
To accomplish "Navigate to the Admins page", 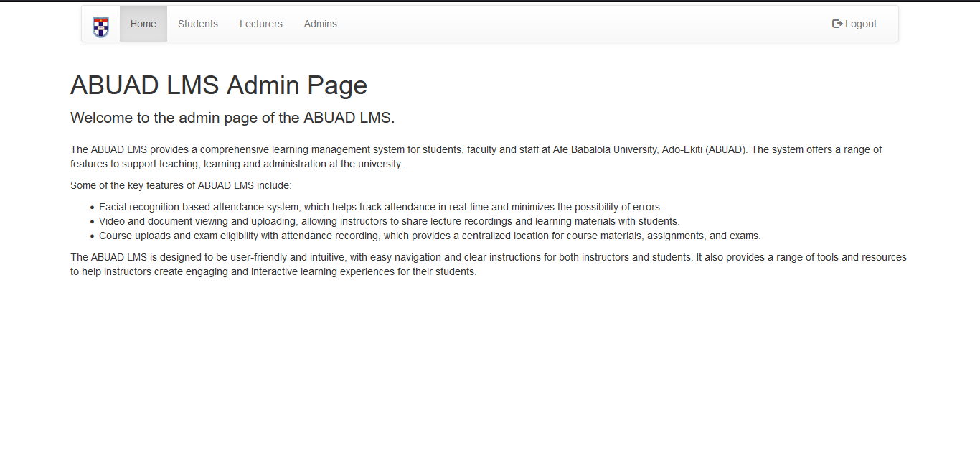I will pyautogui.click(x=321, y=24).
